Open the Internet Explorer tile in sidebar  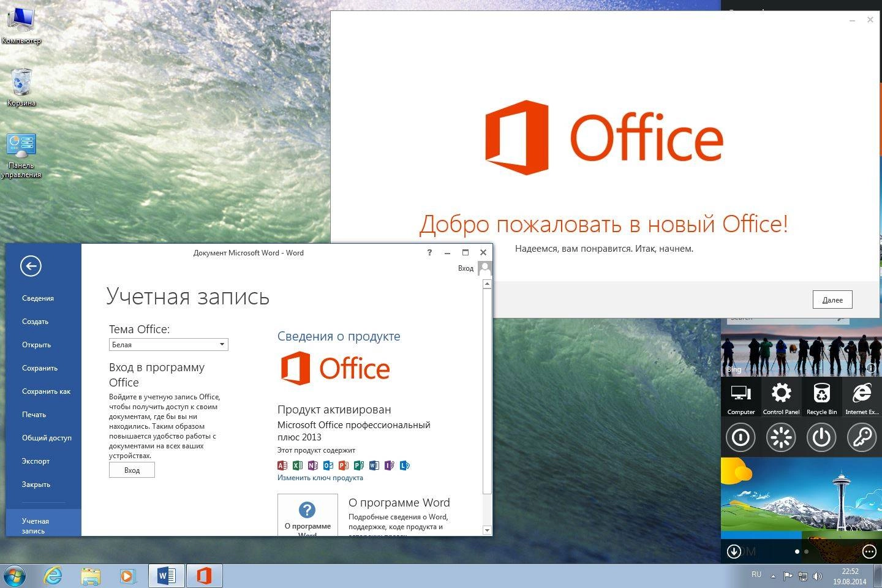coord(862,397)
